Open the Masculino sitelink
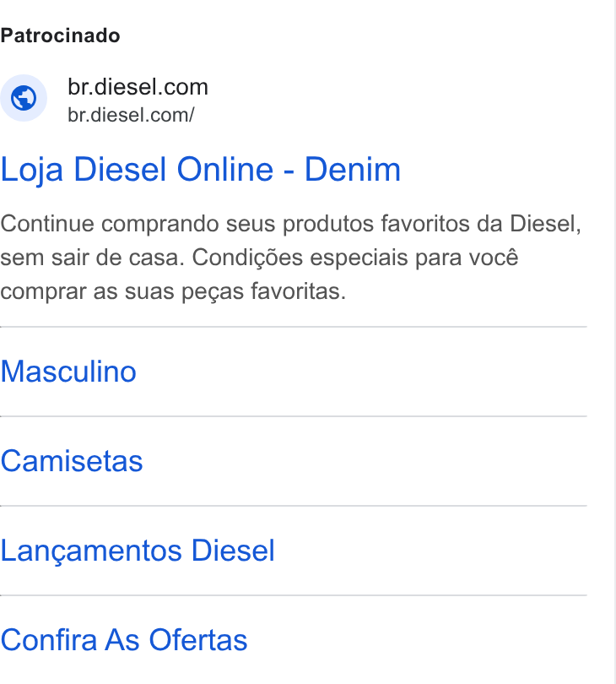Screen dimensions: 616x684 tap(68, 372)
